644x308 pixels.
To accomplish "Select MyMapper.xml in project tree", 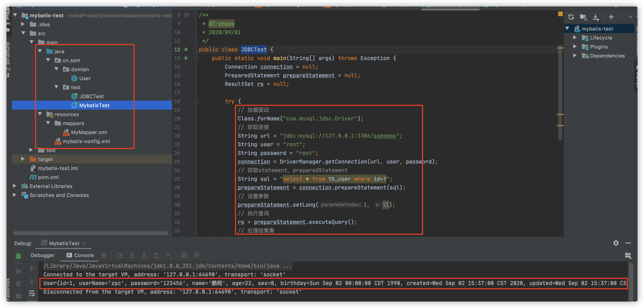I will pos(85,132).
